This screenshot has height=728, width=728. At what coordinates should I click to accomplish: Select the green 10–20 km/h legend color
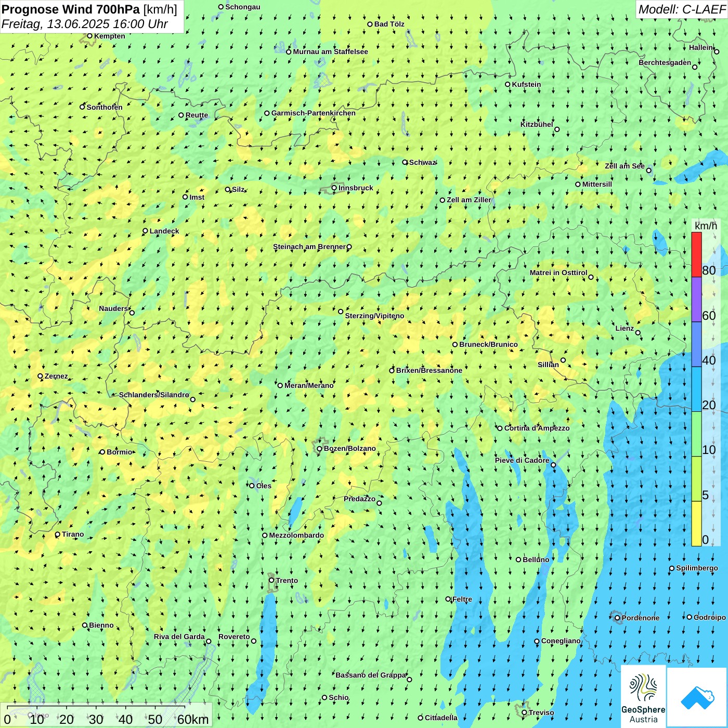tap(696, 434)
